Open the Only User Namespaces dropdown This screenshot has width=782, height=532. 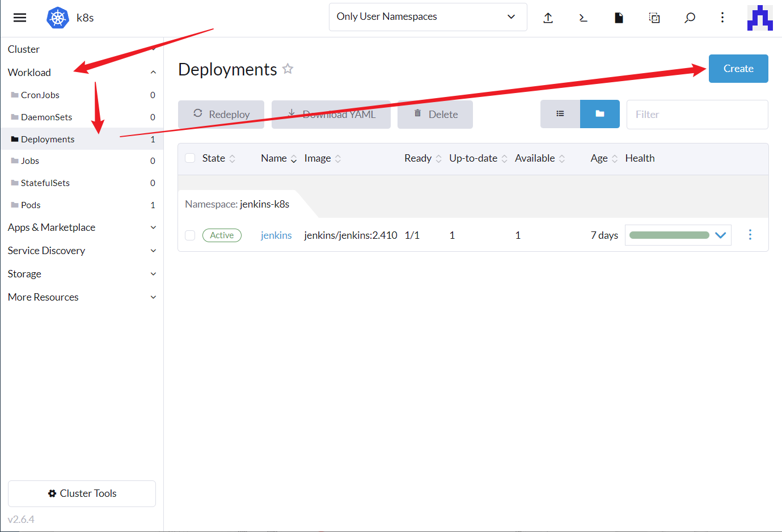[428, 17]
